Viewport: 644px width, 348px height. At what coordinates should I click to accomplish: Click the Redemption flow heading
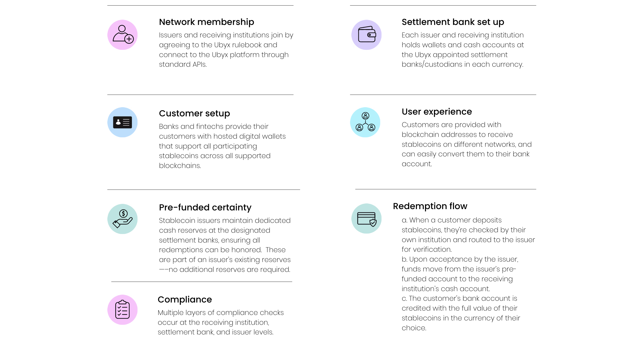tap(430, 206)
